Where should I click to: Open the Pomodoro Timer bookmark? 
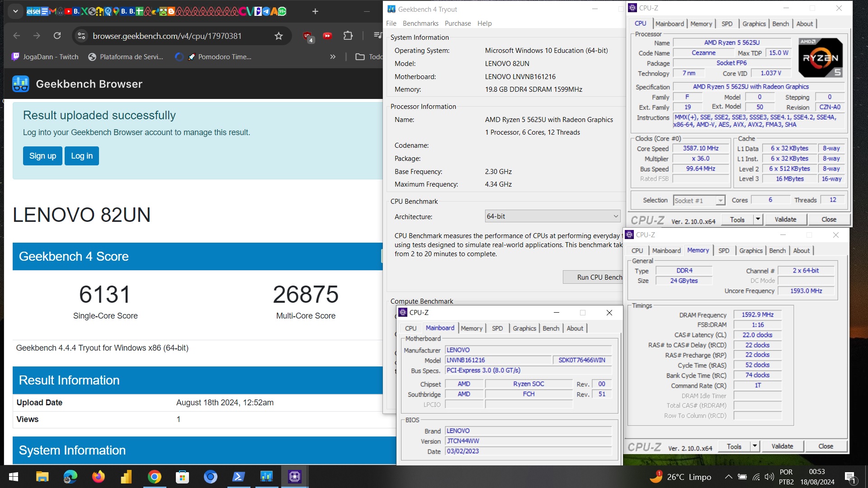(219, 56)
